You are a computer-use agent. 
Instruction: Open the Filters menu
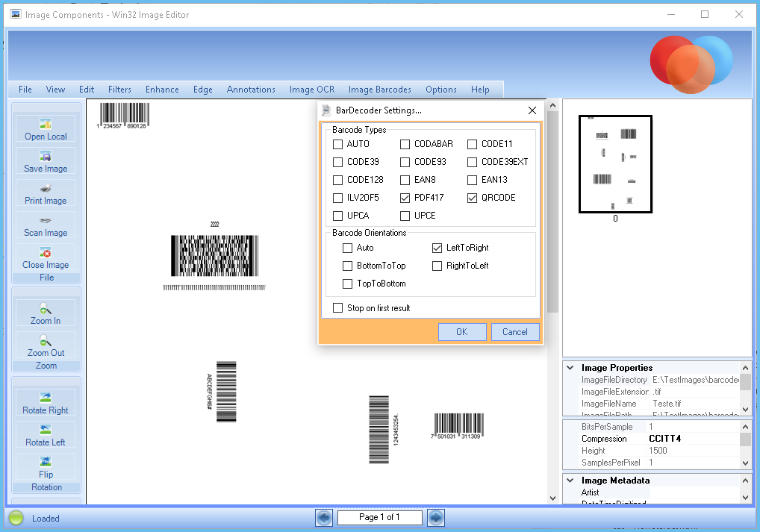tap(119, 90)
